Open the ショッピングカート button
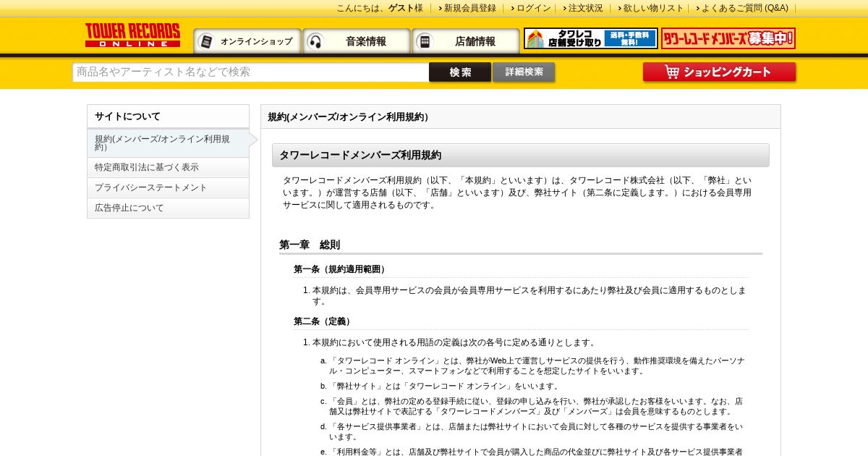868x456 pixels. pyautogui.click(x=719, y=72)
